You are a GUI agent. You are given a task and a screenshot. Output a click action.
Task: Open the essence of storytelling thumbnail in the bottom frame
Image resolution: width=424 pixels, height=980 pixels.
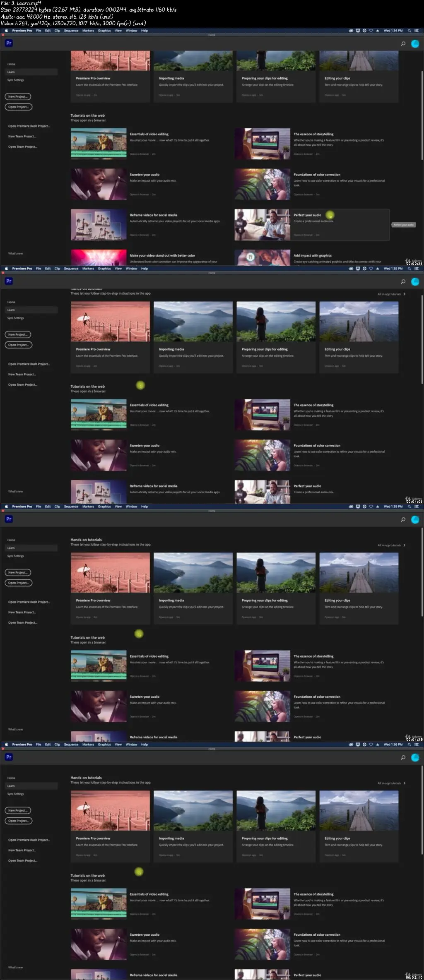[263, 904]
